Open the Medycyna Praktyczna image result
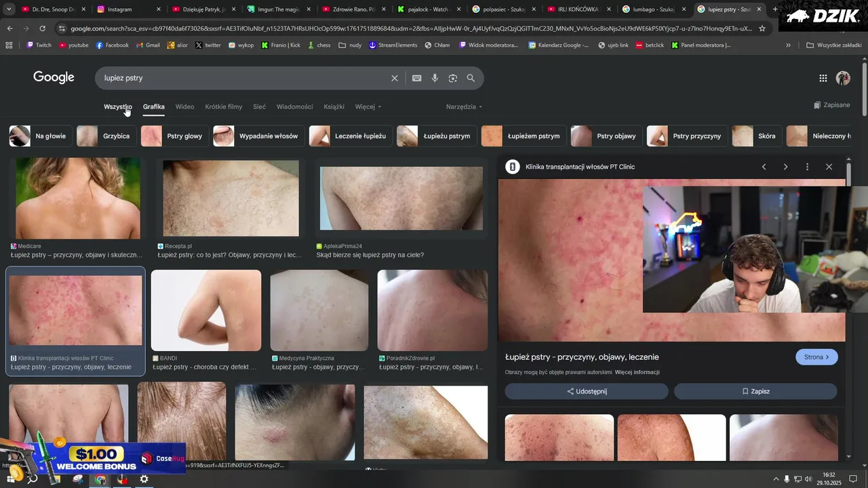The image size is (868, 488). [x=319, y=310]
